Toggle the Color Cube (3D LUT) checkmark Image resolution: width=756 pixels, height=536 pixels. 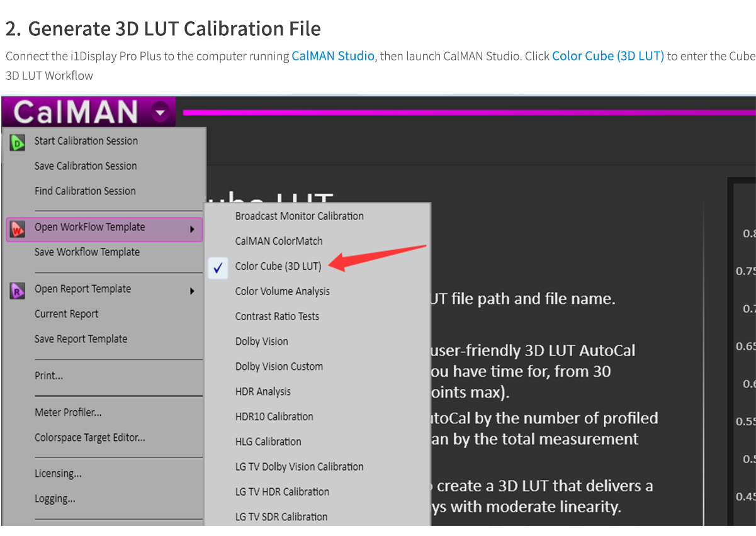click(x=218, y=267)
